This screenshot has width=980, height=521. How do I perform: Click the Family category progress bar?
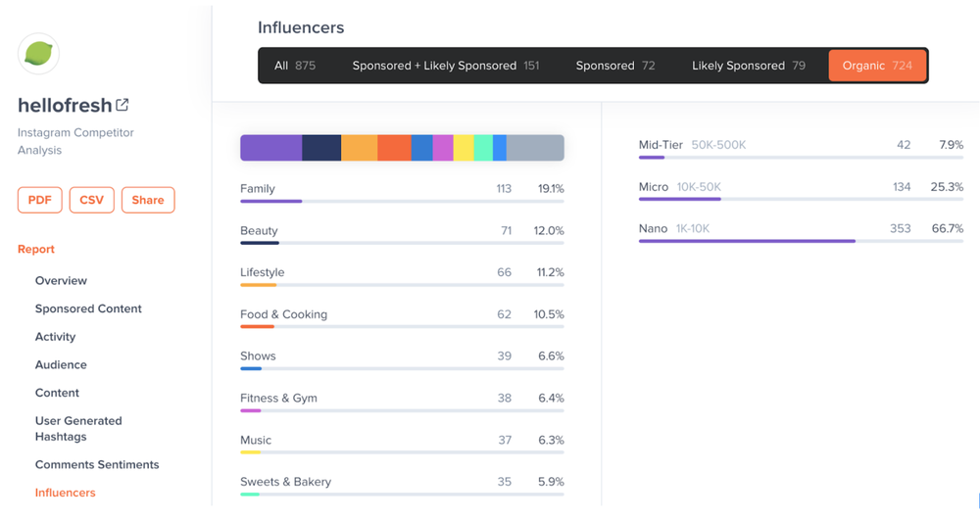coord(402,201)
